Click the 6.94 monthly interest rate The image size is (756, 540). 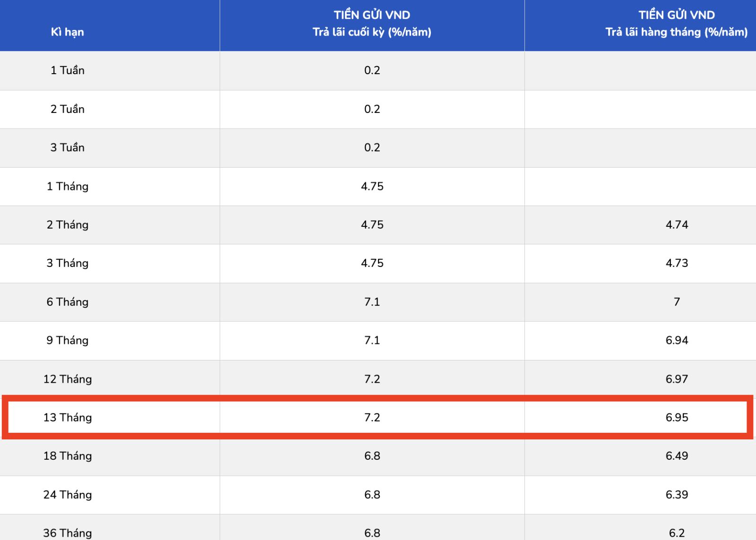click(677, 340)
